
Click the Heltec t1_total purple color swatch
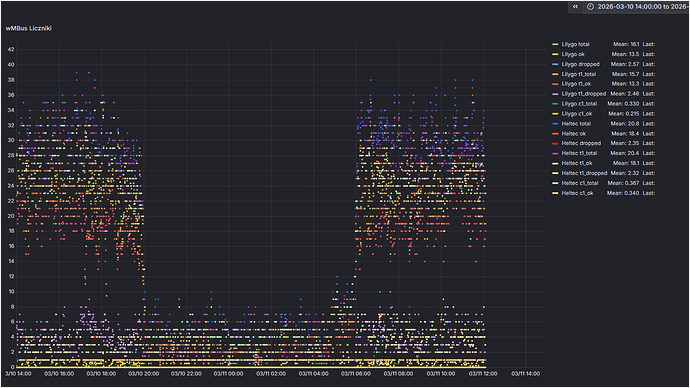point(555,153)
